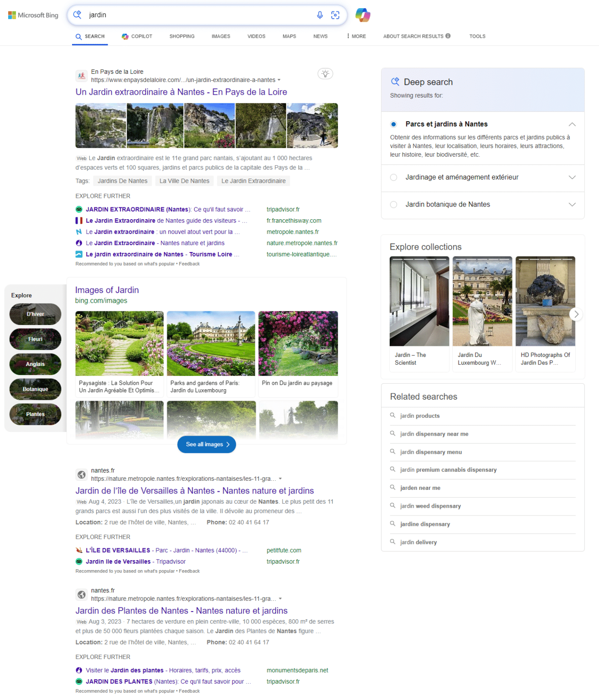Select the Parcs et jardins à Nantes radio button
The image size is (599, 700).
[x=393, y=124]
